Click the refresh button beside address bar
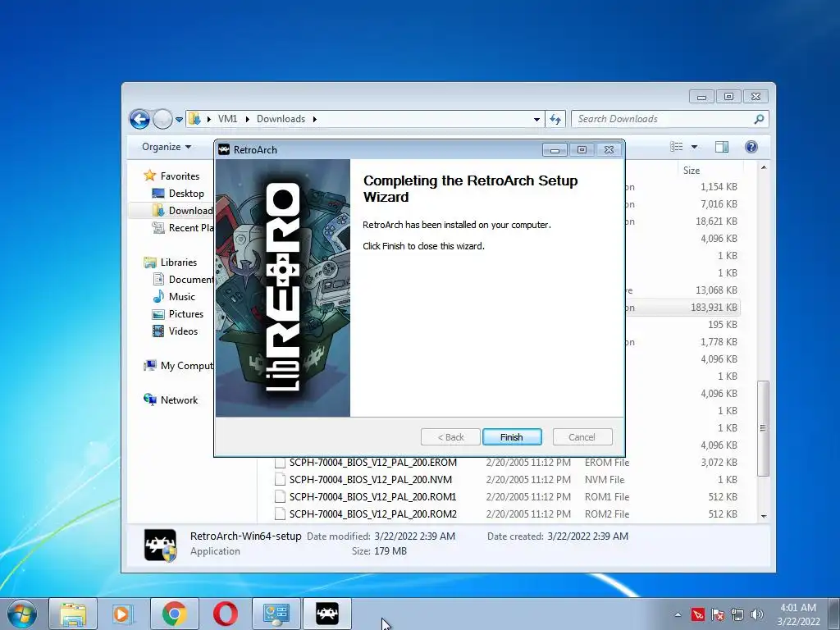This screenshot has width=840, height=630. pos(555,119)
